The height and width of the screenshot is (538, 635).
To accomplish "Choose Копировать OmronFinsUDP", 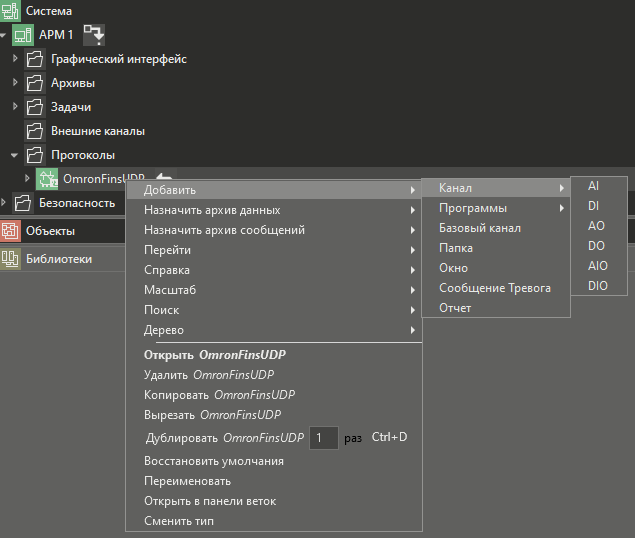I will pos(274,395).
